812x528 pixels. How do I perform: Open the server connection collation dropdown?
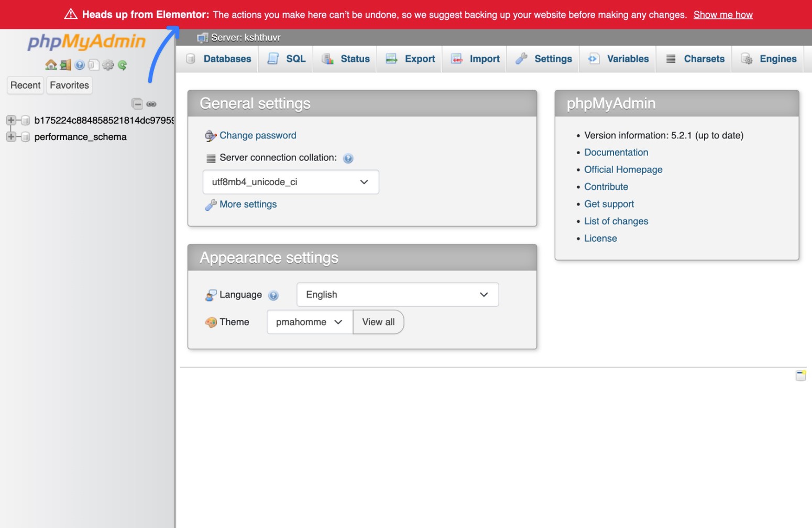(x=291, y=182)
